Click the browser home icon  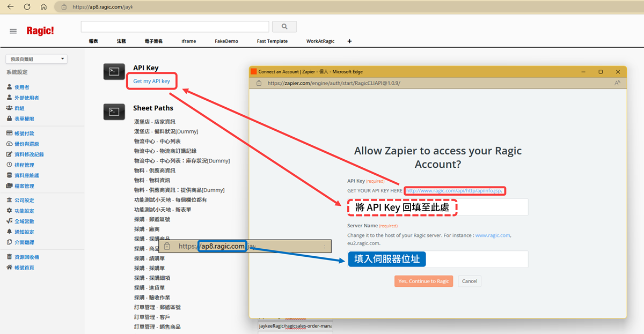point(44,7)
